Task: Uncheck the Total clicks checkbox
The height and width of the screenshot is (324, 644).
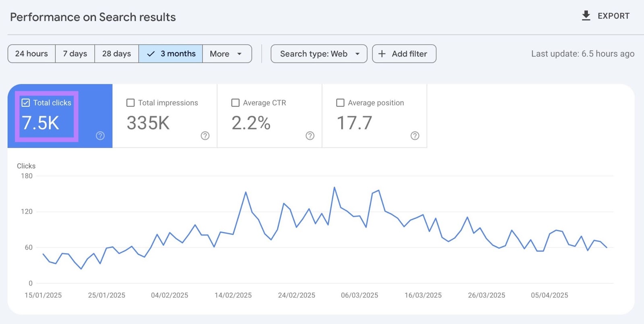Action: (x=26, y=103)
